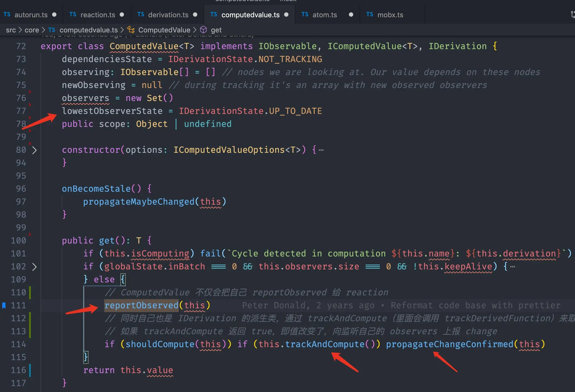Switch to the derivation.ts tab

[168, 15]
